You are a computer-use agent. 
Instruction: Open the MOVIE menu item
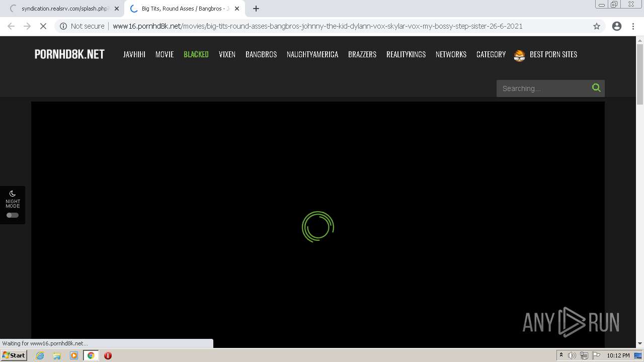pos(165,54)
